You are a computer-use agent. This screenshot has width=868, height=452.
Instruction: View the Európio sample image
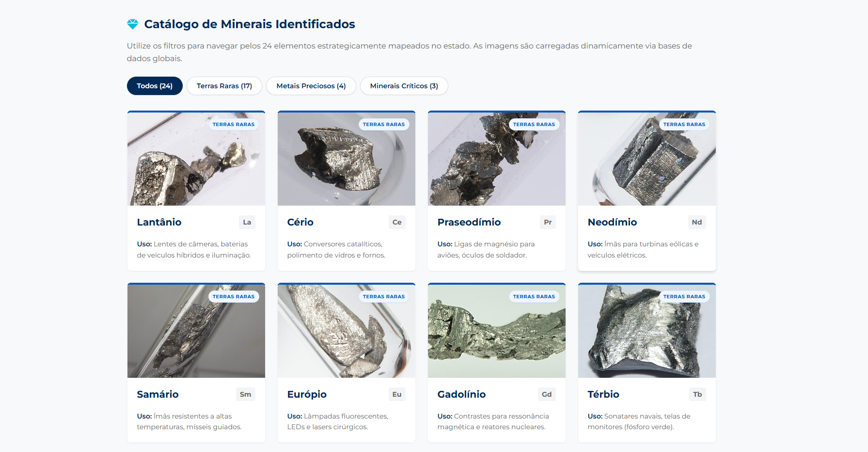347,331
